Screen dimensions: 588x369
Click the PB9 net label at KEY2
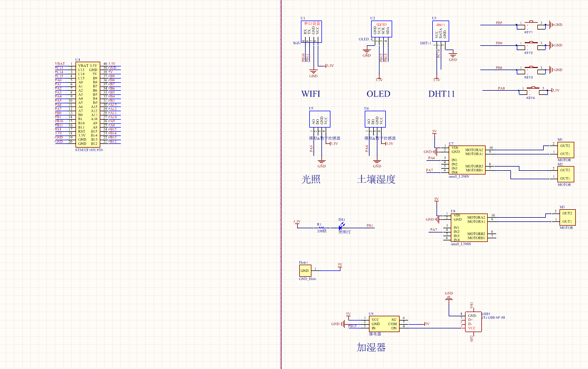click(499, 43)
